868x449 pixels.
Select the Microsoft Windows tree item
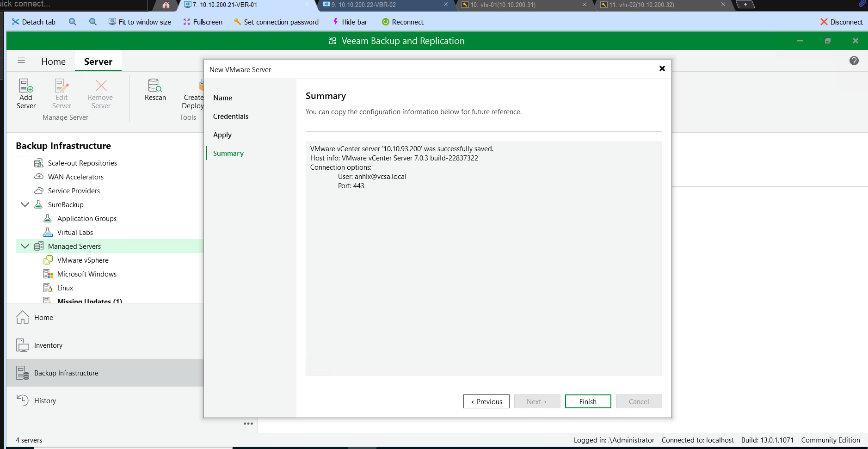87,274
